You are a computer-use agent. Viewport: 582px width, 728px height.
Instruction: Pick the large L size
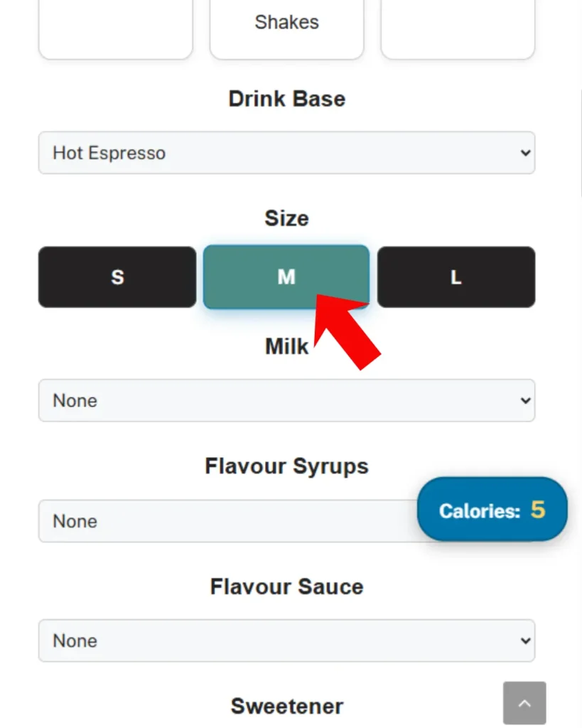point(456,277)
